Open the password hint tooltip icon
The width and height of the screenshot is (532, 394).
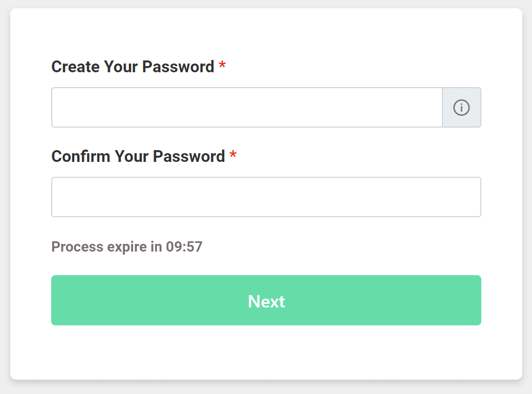[461, 108]
